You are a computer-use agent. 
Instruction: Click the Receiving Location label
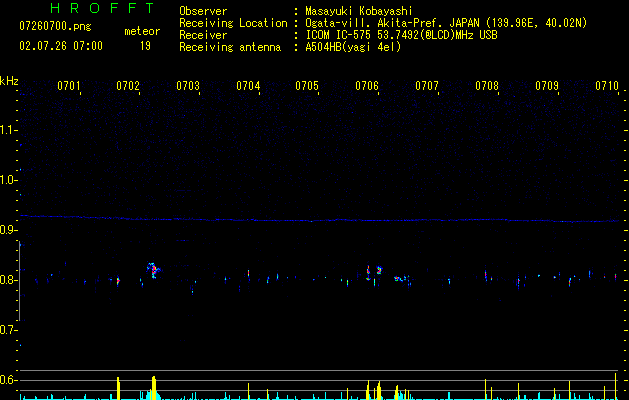coord(233,23)
